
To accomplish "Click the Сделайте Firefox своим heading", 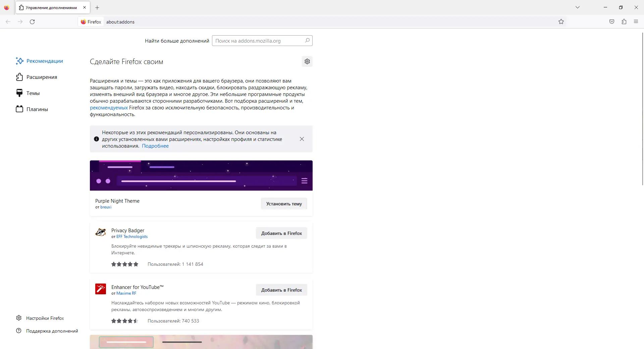I will (x=126, y=62).
